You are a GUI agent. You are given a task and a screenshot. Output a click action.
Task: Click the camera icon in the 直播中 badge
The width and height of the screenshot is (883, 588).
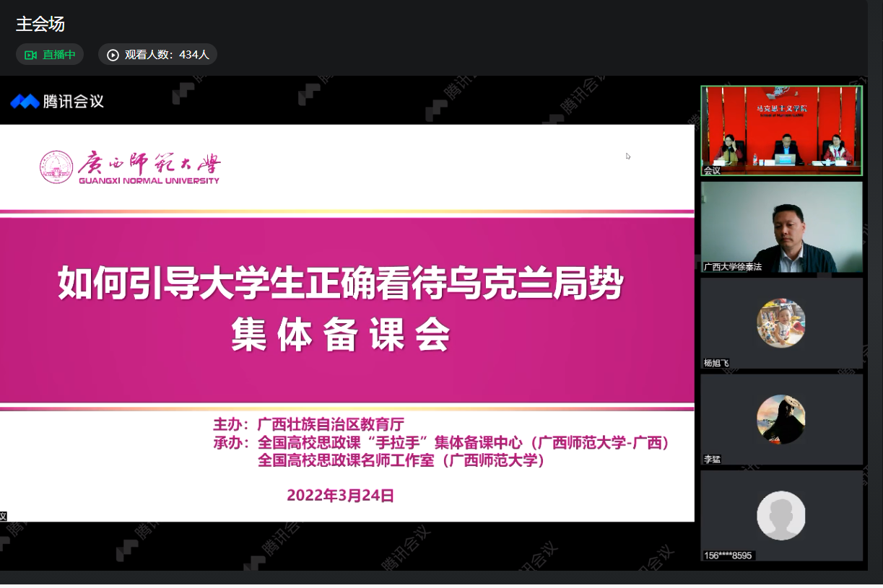(x=30, y=55)
